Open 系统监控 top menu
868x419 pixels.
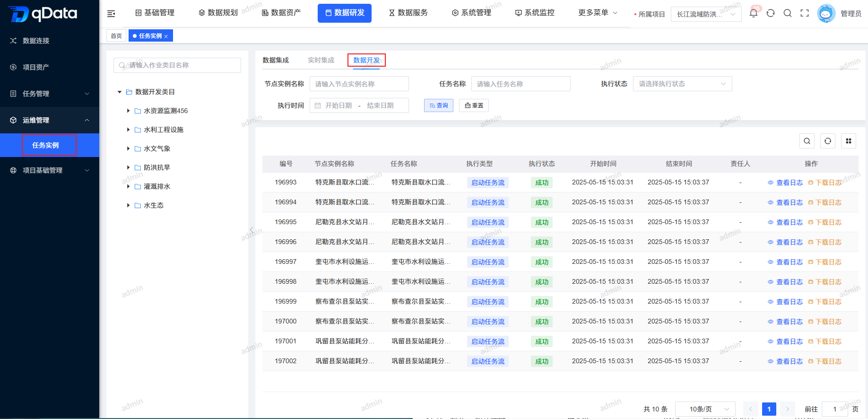tap(535, 13)
